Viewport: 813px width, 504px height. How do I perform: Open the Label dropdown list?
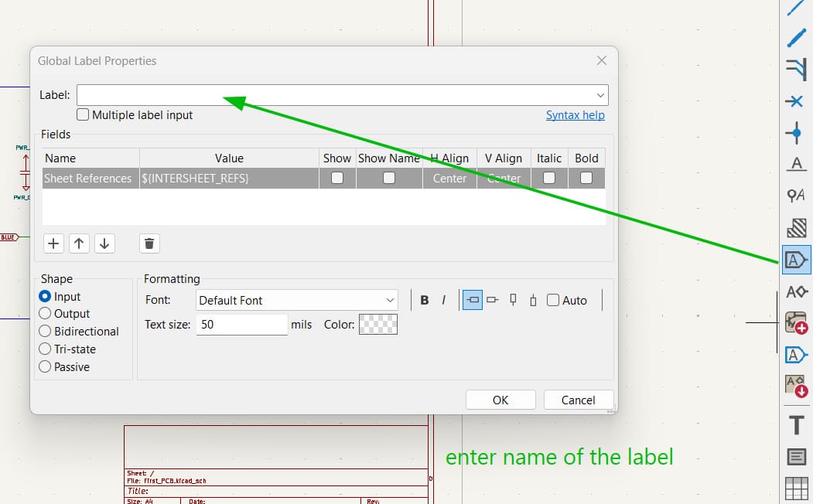click(600, 94)
